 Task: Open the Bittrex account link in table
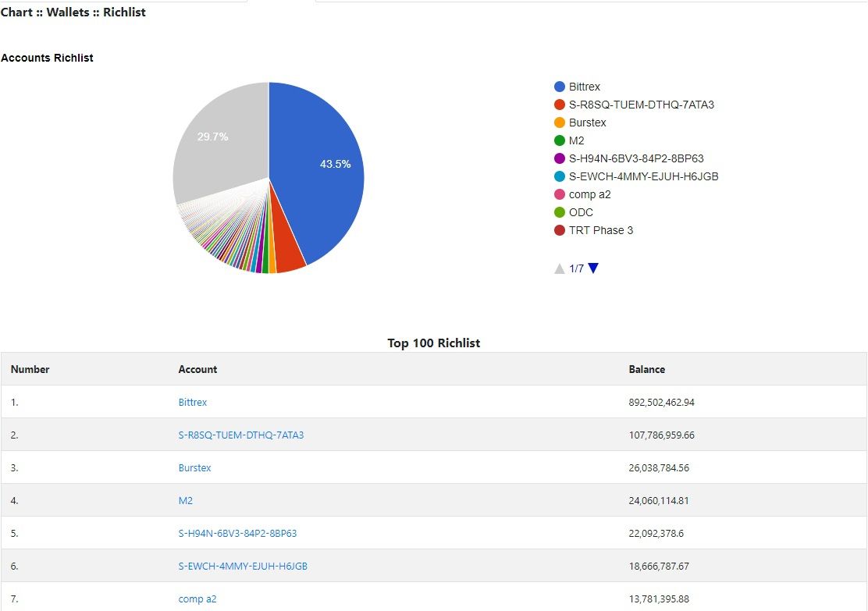[192, 403]
